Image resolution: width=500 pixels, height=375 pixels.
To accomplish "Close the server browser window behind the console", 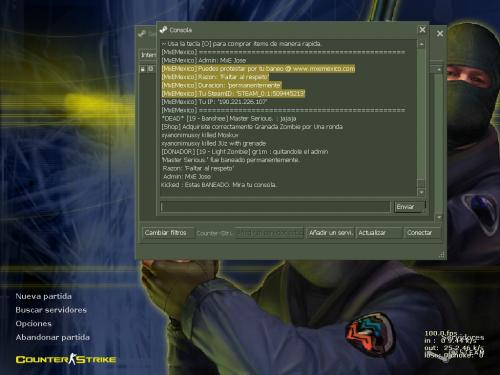I will 440,33.
